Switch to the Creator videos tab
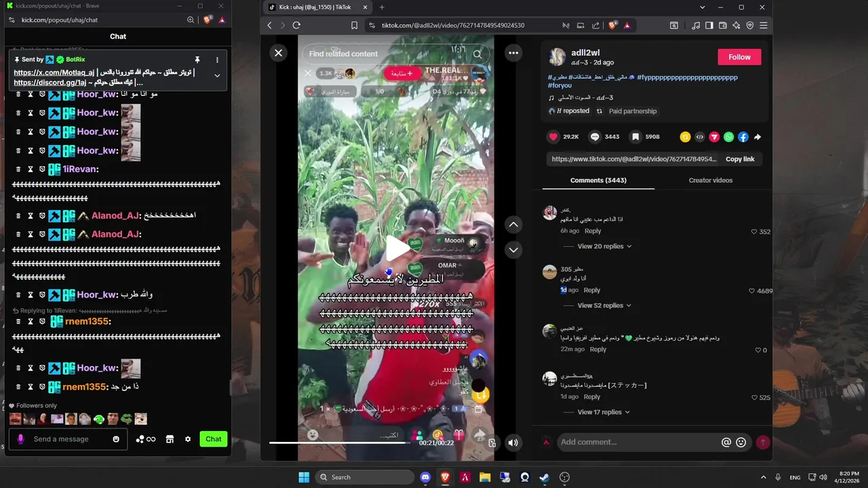The image size is (868, 488). tap(710, 180)
